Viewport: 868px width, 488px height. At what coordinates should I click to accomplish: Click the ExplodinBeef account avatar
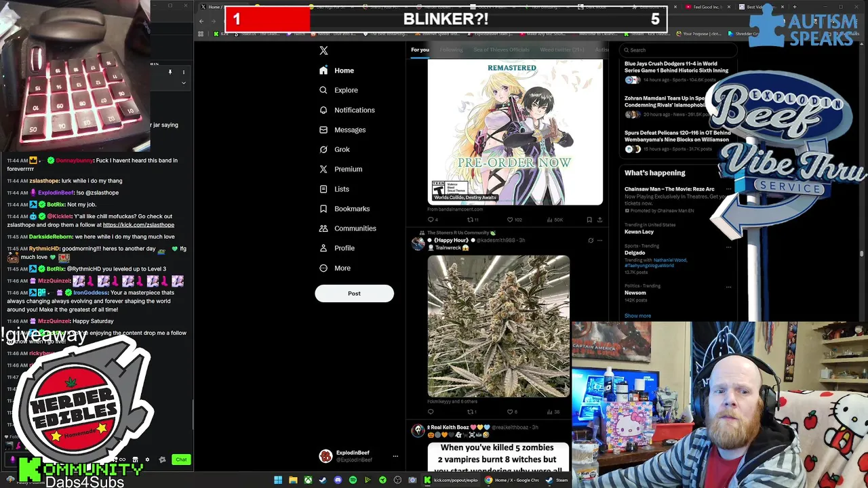coord(325,456)
